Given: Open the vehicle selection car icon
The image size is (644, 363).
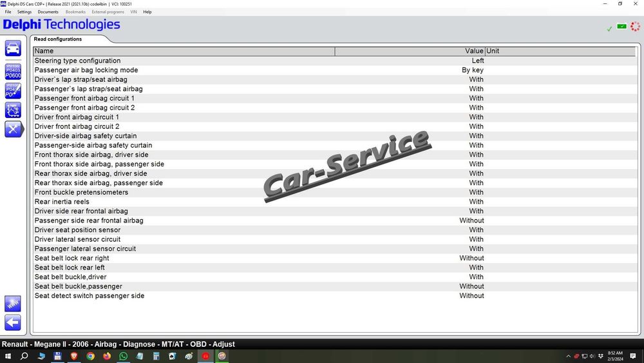Looking at the screenshot, I should [x=13, y=48].
